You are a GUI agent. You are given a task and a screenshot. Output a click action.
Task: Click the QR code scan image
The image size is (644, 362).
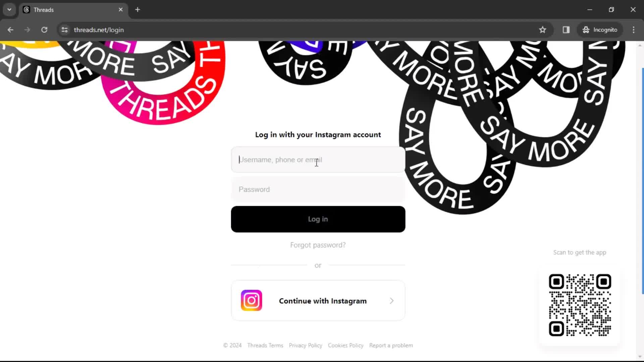click(581, 305)
